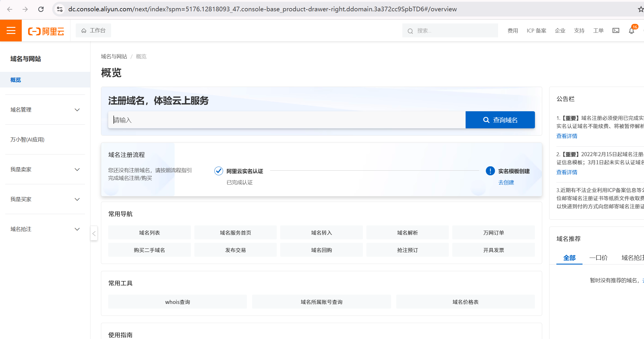Open the notifications bell
This screenshot has width=644, height=339.
point(631,31)
